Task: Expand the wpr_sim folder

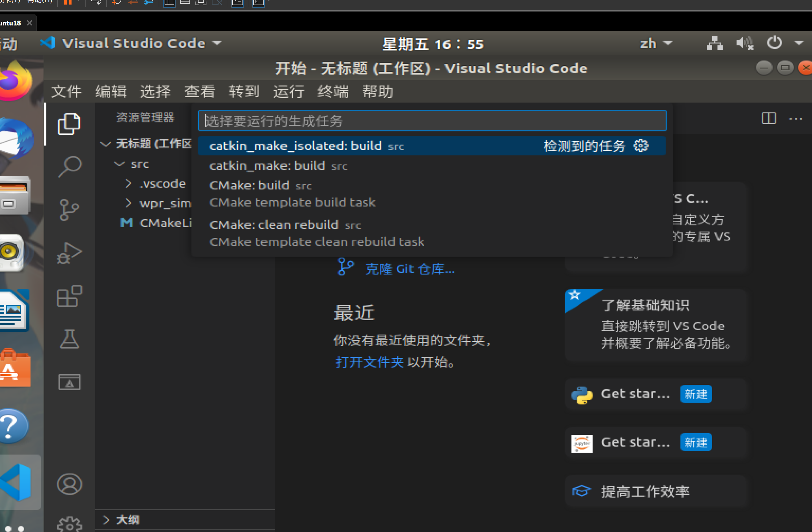Action: point(128,203)
